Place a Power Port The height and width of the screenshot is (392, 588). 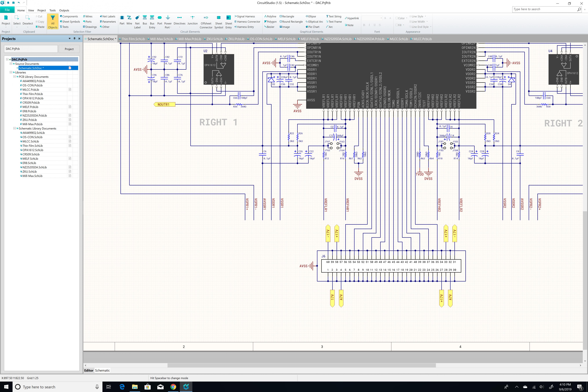click(168, 22)
